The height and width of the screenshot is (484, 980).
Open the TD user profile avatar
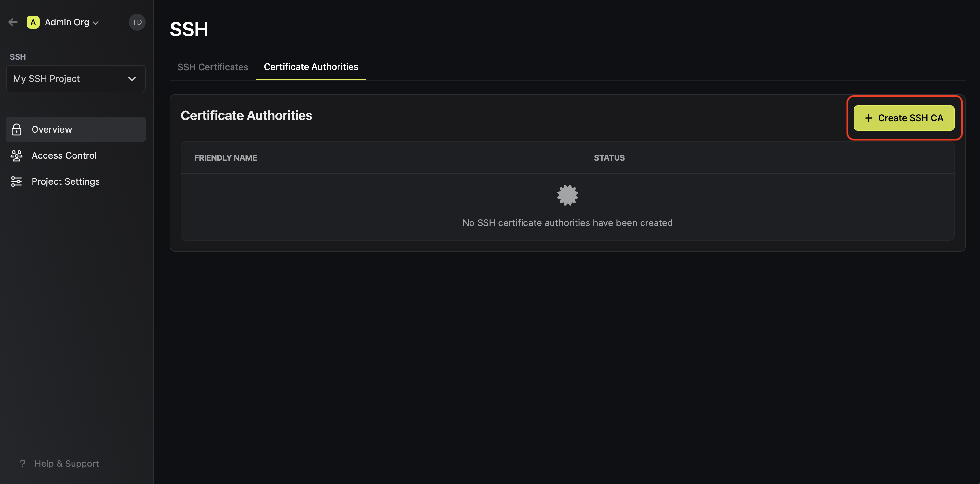click(x=137, y=22)
